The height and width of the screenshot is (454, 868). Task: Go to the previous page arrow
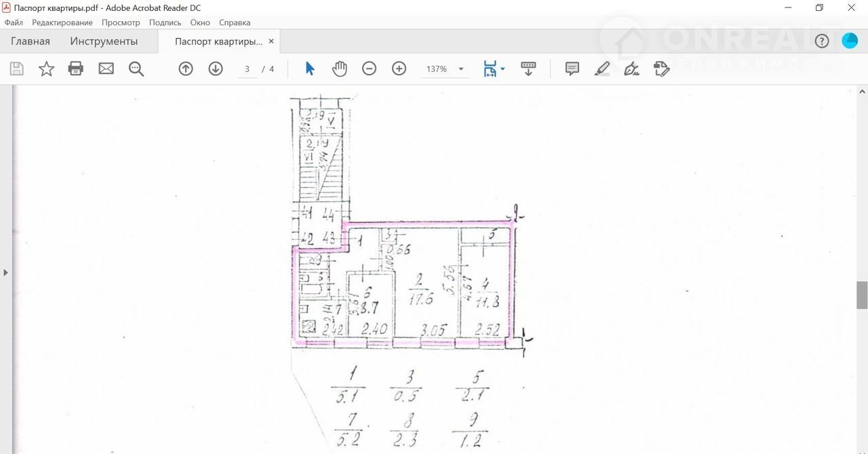(186, 68)
